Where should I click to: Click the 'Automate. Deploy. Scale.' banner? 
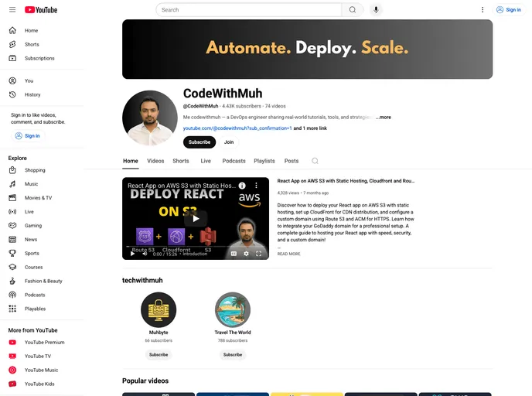coord(308,49)
